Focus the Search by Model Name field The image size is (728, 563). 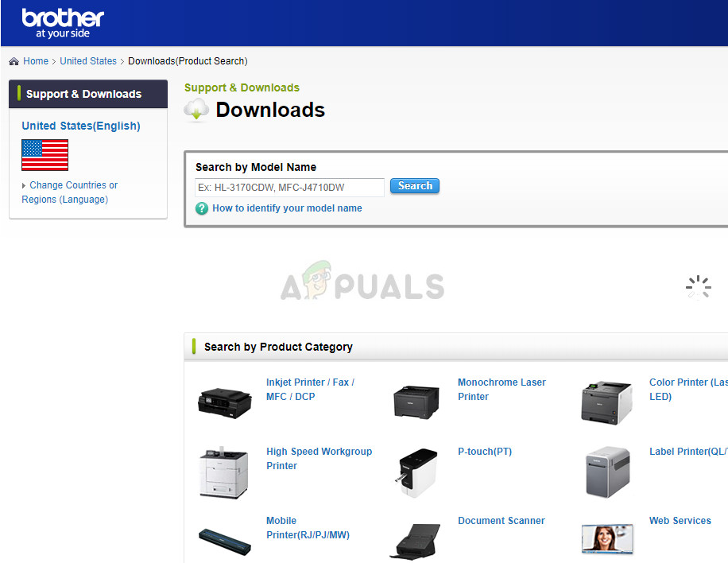click(x=289, y=187)
